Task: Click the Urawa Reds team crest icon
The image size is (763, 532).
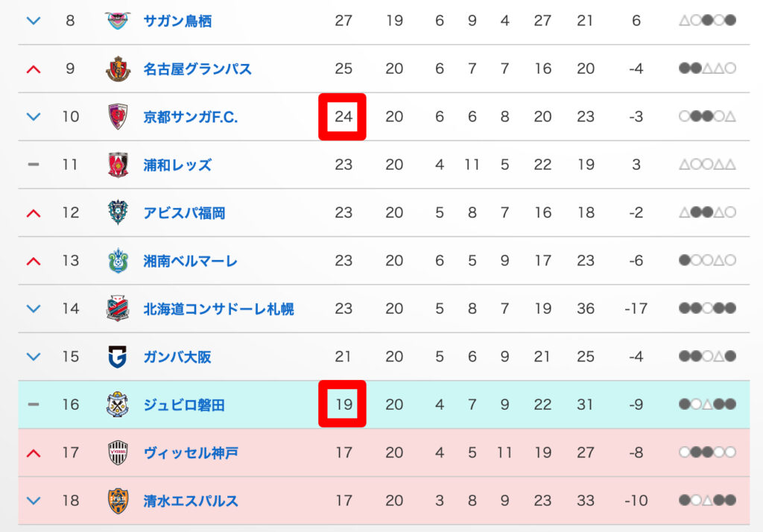Action: tap(118, 165)
